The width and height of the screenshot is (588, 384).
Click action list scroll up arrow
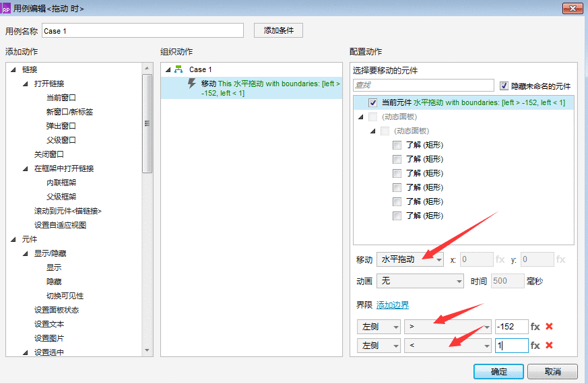coord(147,68)
